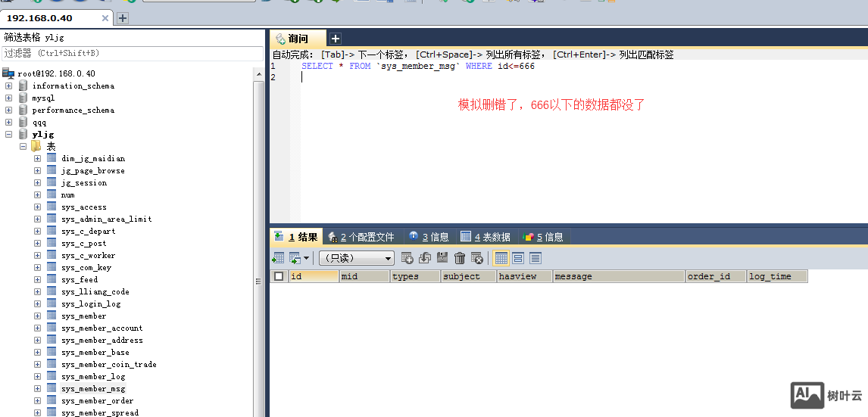Viewport: 868px width, 417px height.
Task: Click the sys_c_post table icon
Action: tap(52, 243)
